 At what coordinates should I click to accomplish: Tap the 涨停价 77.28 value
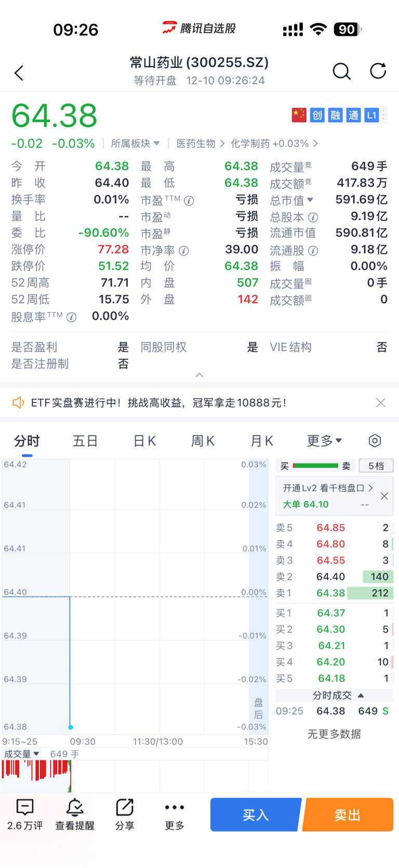tap(113, 250)
